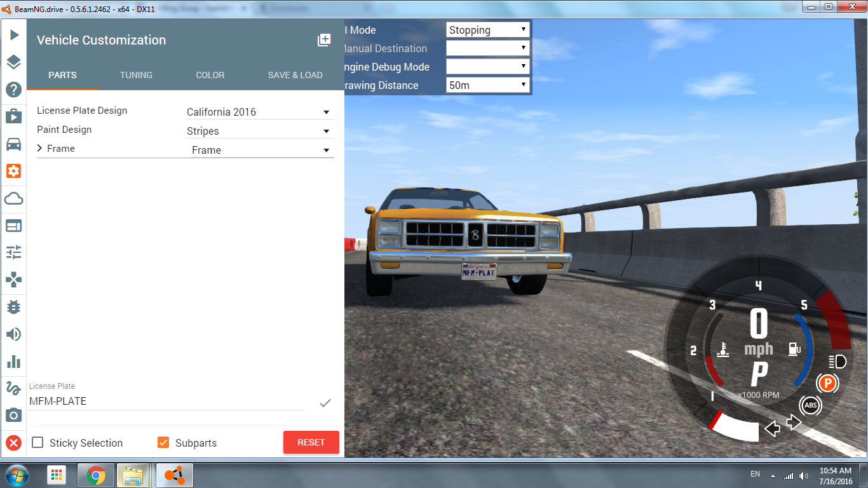Click the EN language indicator

tap(755, 474)
